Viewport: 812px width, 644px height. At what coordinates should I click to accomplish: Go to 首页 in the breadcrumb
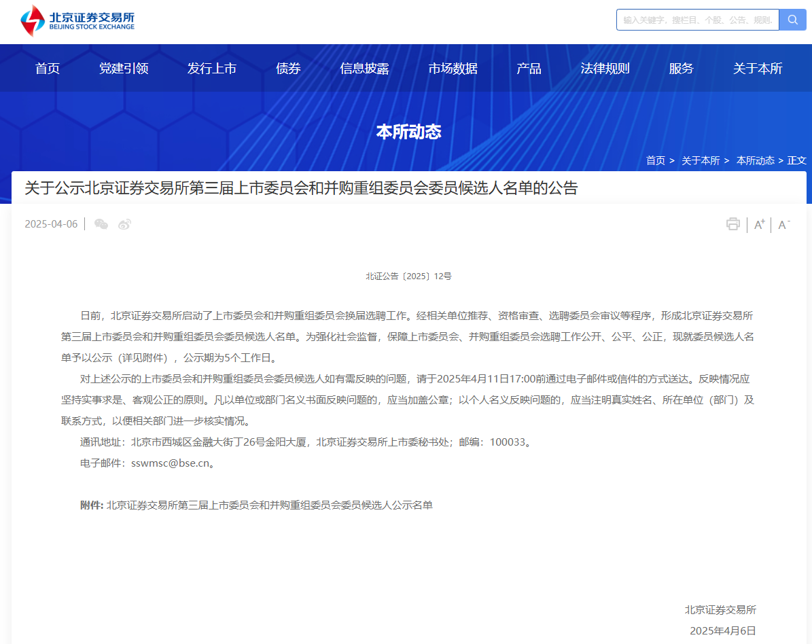[x=656, y=160]
